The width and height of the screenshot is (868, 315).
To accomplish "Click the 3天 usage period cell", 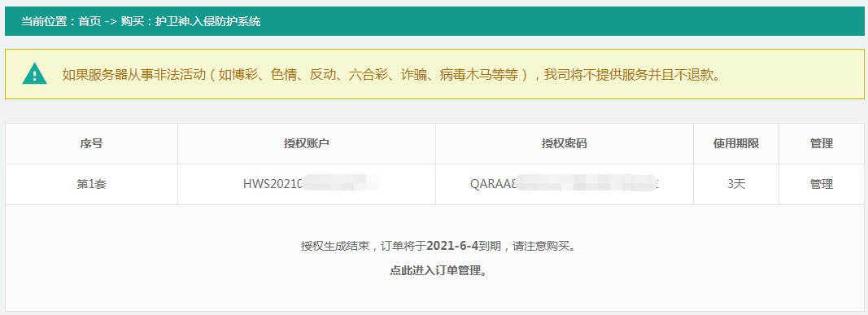I will pyautogui.click(x=735, y=184).
